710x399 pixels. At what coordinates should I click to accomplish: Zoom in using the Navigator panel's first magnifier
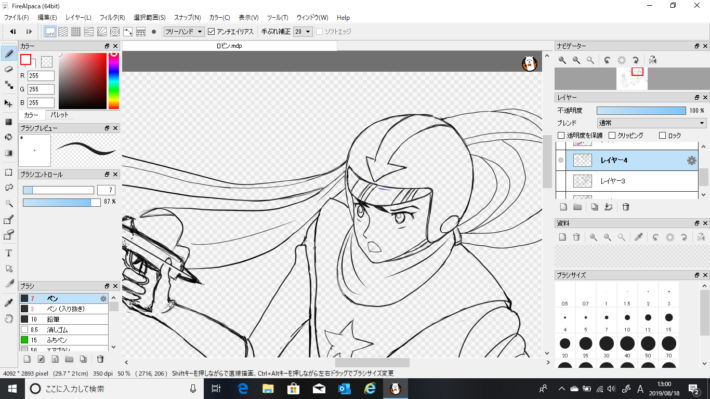coord(562,60)
